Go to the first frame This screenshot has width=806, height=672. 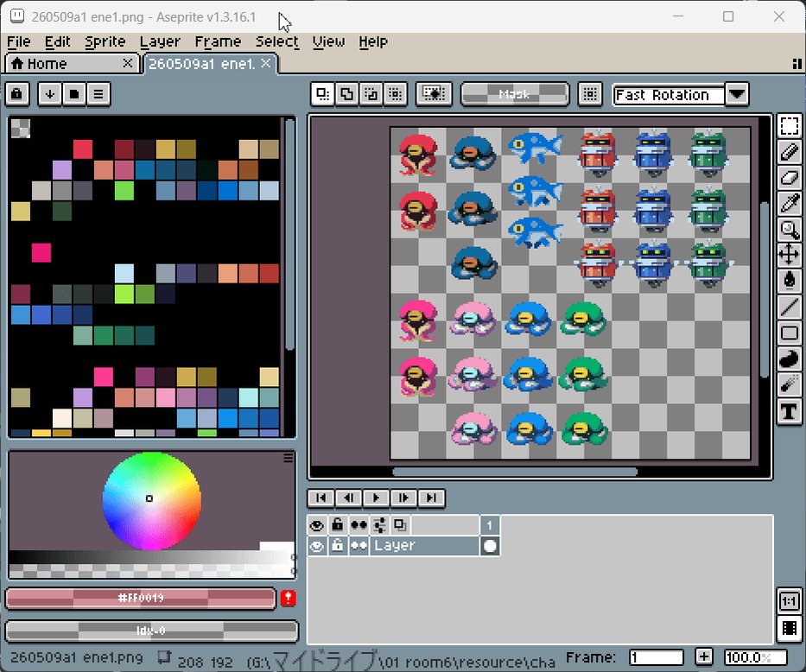tap(320, 498)
